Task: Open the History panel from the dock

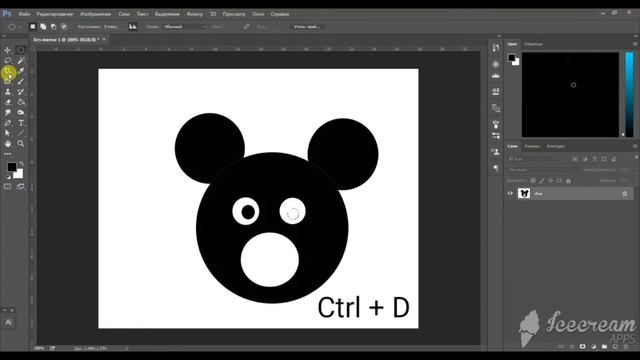Action: click(x=496, y=48)
